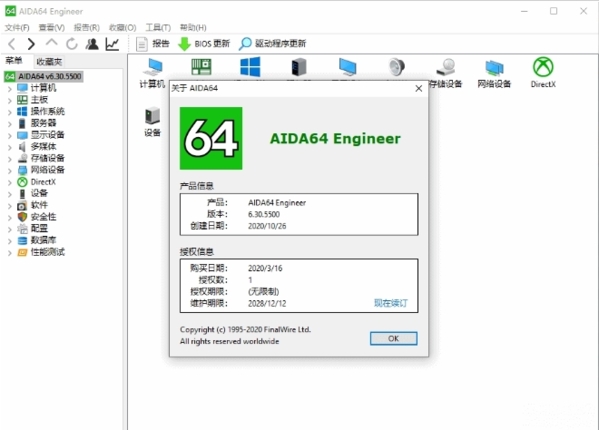Click 驱动程序更新 toolbar button
Image resolution: width=599 pixels, height=430 pixels.
coord(272,44)
